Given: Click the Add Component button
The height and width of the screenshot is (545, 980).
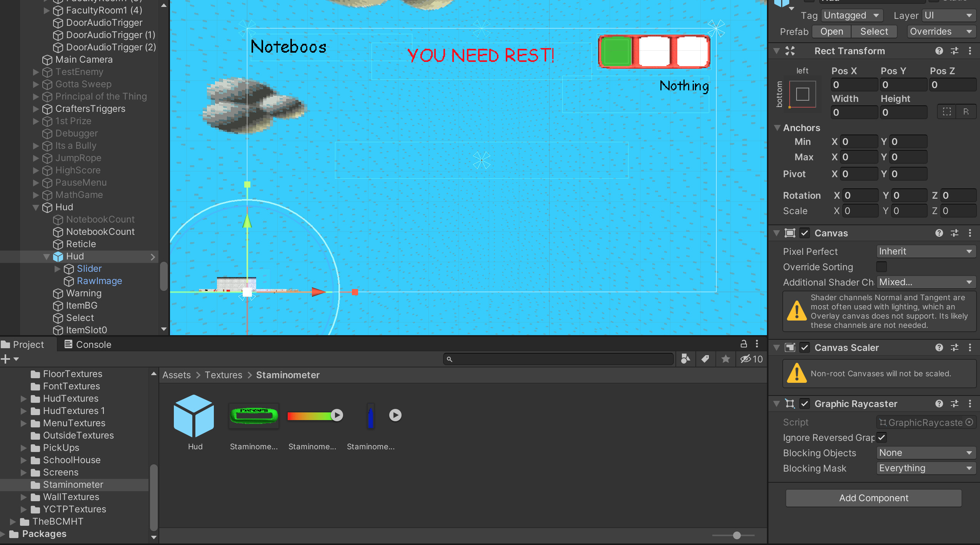Looking at the screenshot, I should pos(873,498).
